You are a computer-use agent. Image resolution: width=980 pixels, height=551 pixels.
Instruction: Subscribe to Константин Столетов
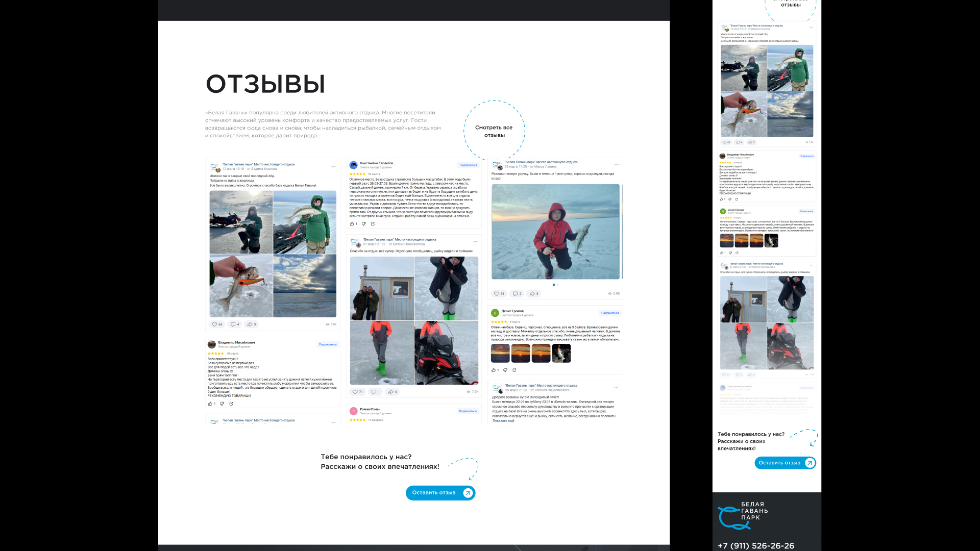point(468,165)
